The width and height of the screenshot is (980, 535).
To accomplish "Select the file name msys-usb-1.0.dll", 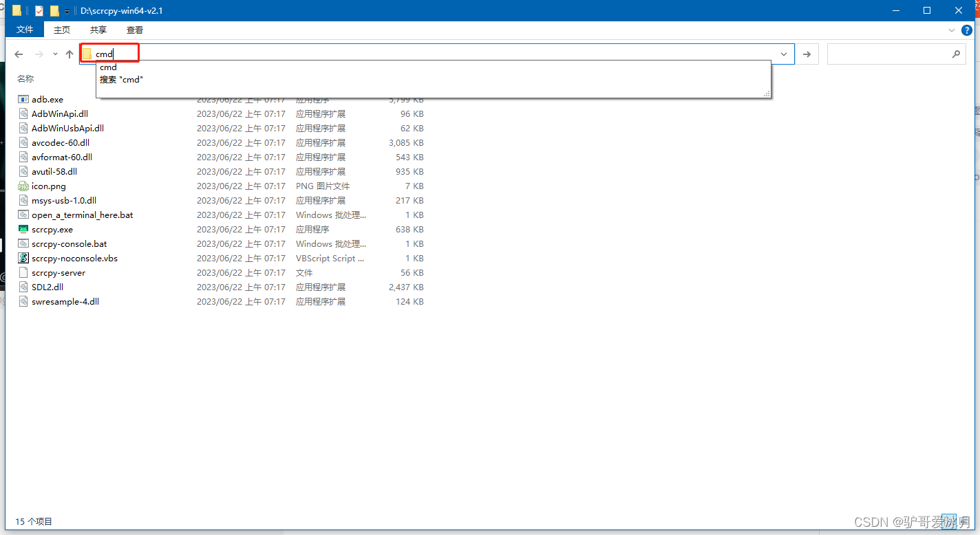I will 64,201.
